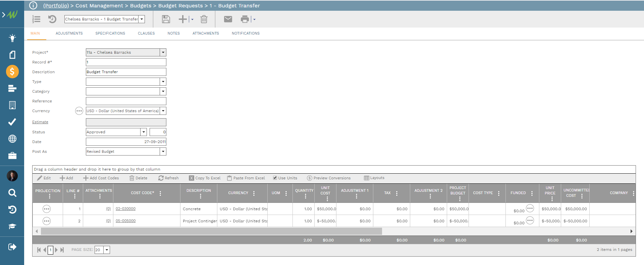Click the Reference input field

click(x=126, y=101)
